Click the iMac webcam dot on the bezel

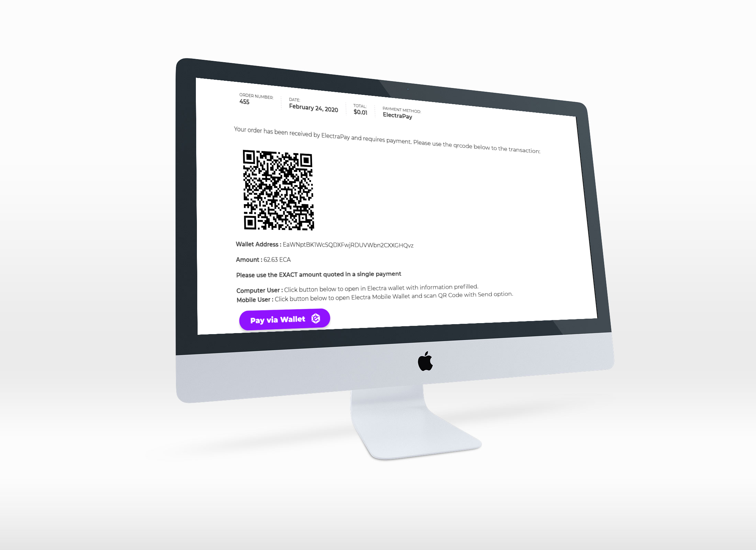[408, 89]
